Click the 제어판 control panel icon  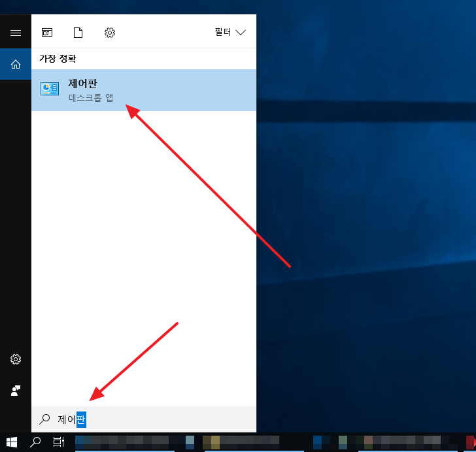click(50, 89)
